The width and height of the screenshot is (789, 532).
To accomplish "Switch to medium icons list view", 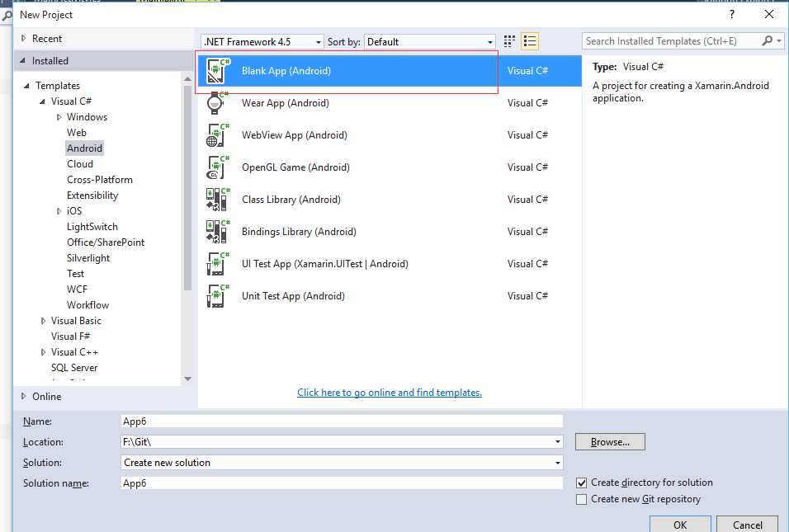I will coord(529,41).
